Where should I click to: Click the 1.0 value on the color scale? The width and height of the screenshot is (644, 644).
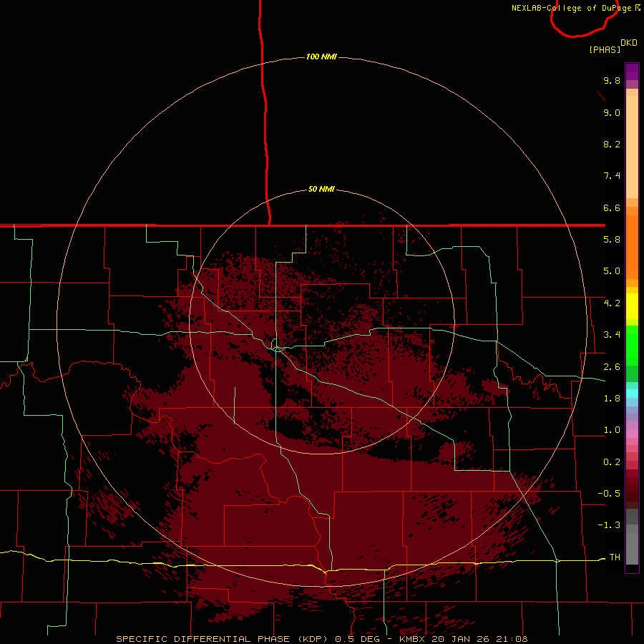click(612, 430)
